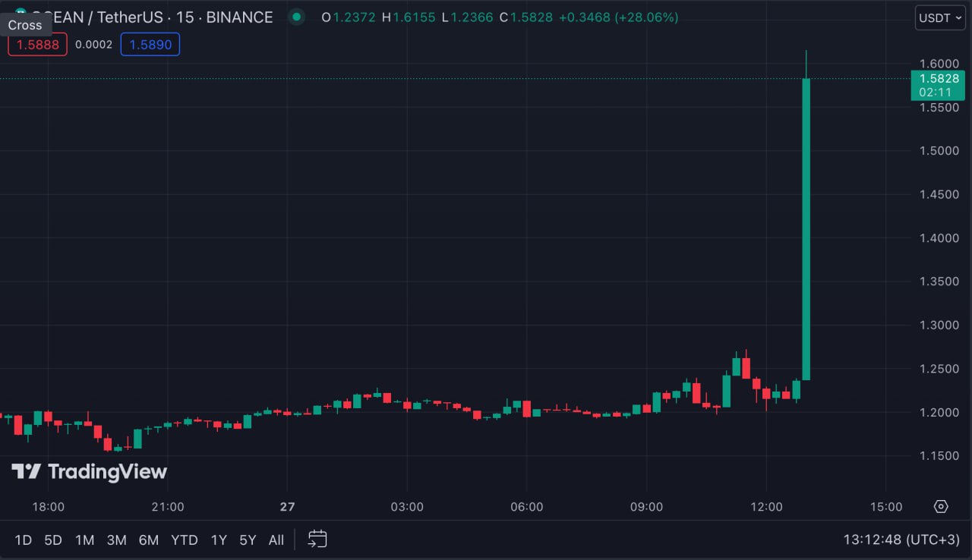Click the green market status dot
Viewport: 972px width, 560px height.
pos(297,17)
